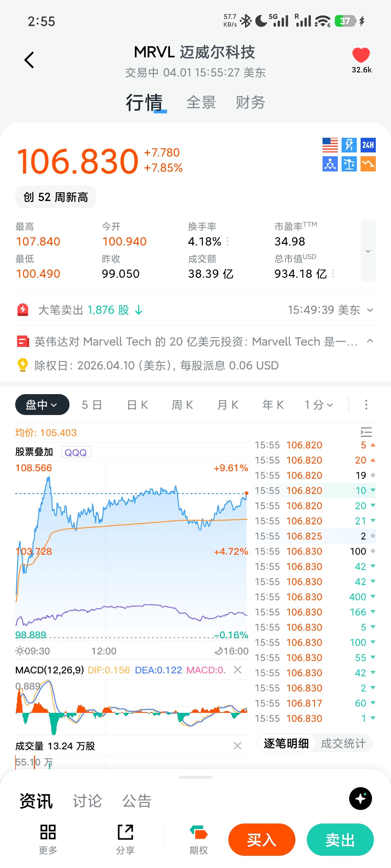391x868 pixels.
Task: Select the 日K chart tab
Action: pyautogui.click(x=137, y=405)
